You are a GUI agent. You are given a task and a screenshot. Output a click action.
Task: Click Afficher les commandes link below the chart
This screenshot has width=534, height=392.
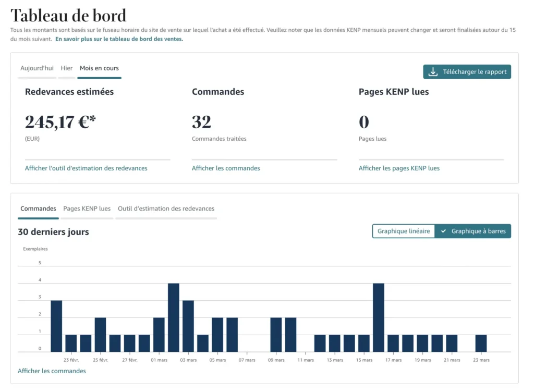point(52,371)
